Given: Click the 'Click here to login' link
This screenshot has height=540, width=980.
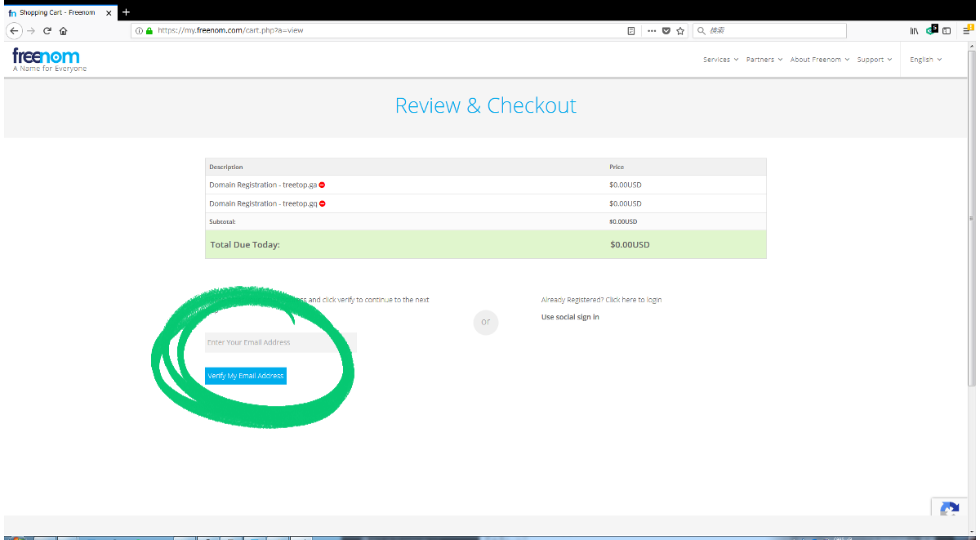Looking at the screenshot, I should point(634,300).
